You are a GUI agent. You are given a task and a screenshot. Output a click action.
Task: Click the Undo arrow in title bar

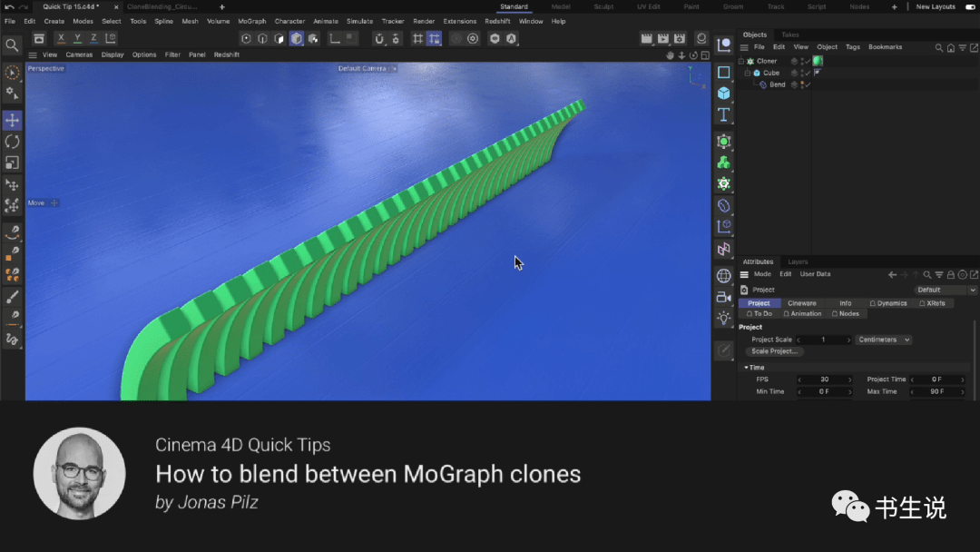pyautogui.click(x=9, y=7)
